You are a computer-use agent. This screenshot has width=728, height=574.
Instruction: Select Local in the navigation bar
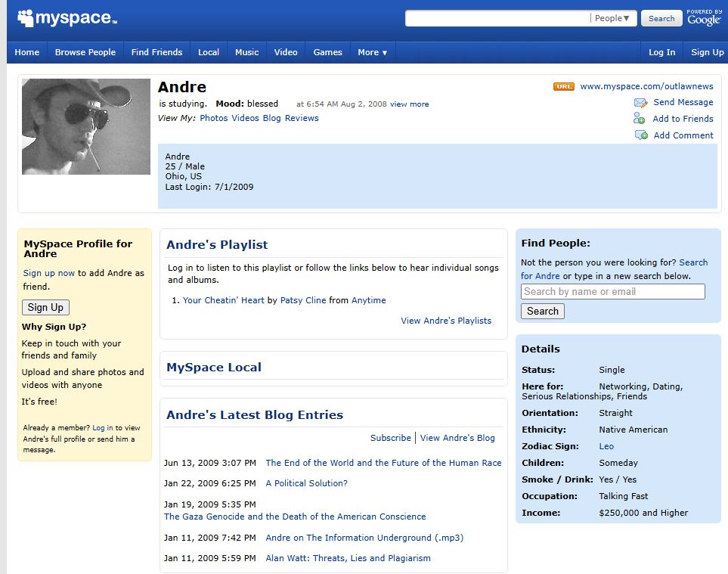coord(209,52)
